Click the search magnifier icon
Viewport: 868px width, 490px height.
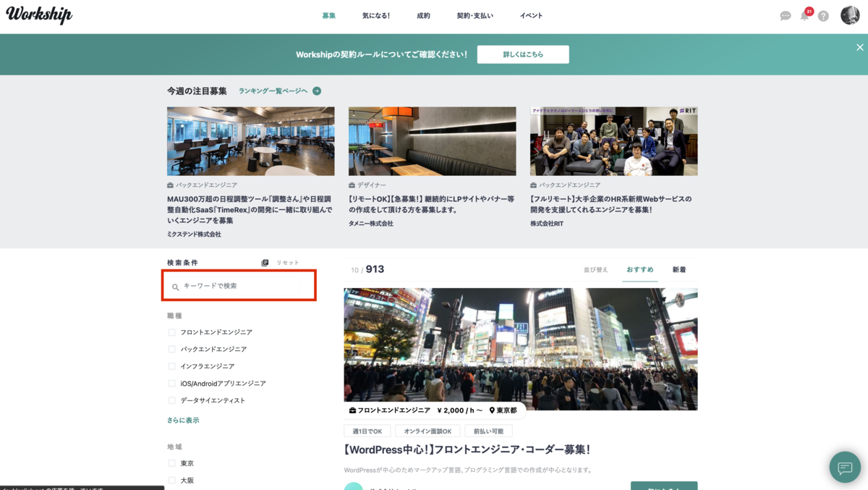[175, 287]
